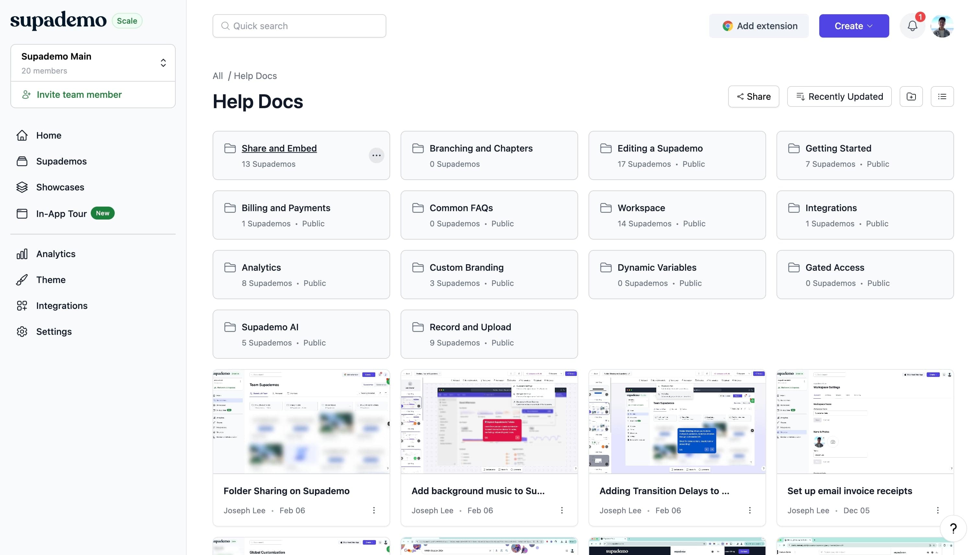Click the Billing and Payments folder icon
Screen dimensions: 980x555
coord(230,208)
